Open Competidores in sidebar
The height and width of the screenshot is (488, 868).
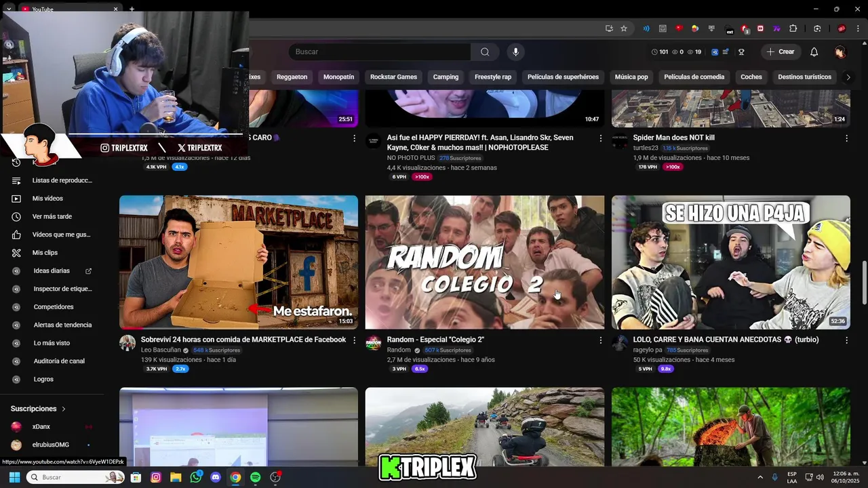(x=53, y=307)
